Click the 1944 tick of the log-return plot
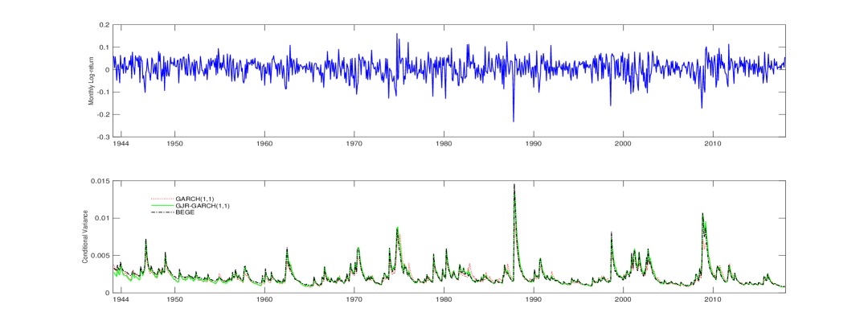The width and height of the screenshot is (868, 329). (121, 142)
